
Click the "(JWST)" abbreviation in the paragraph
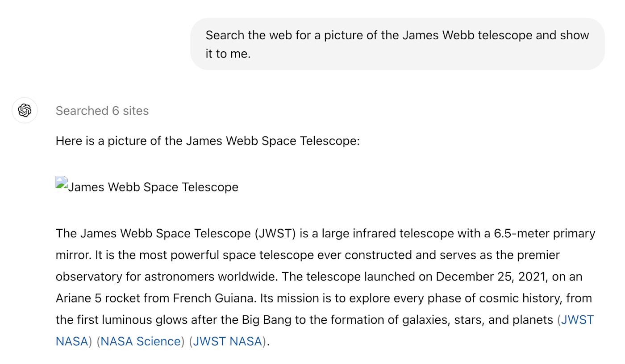[275, 233]
